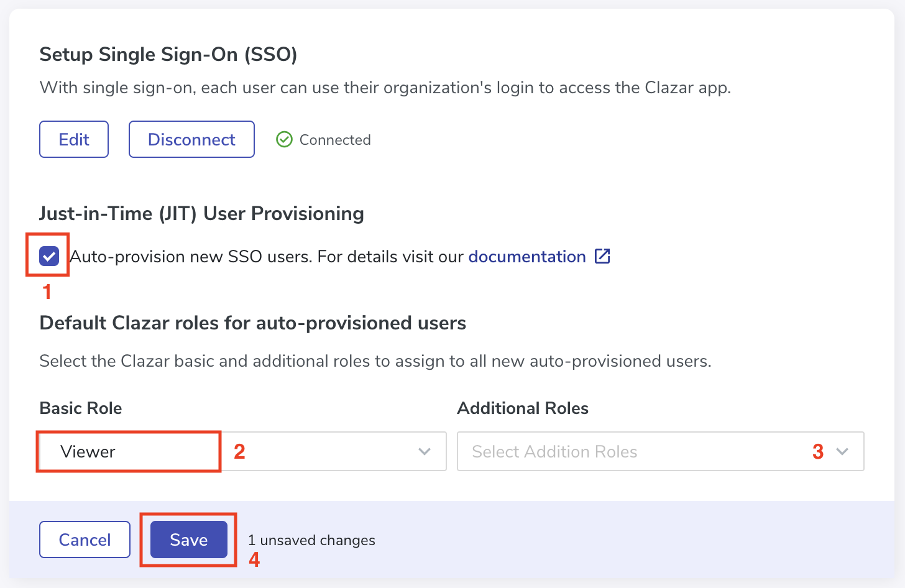The image size is (905, 588).
Task: Disconnect the single sign-on connection
Action: click(191, 139)
